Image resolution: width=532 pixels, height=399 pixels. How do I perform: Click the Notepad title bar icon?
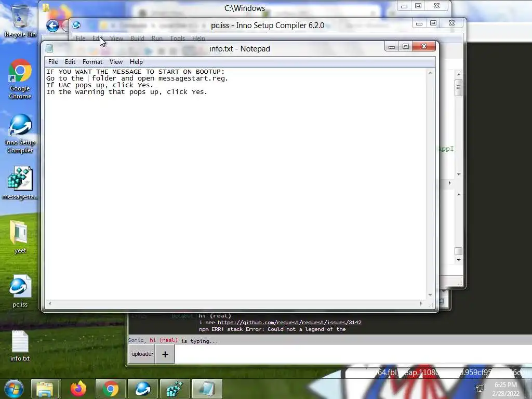click(49, 48)
